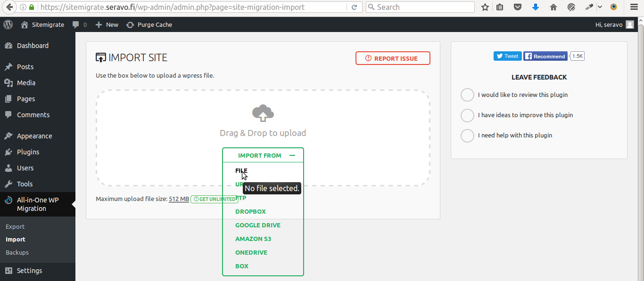The image size is (644, 281).
Task: Choose AMAZON S3 from Import From list
Action: point(253,239)
